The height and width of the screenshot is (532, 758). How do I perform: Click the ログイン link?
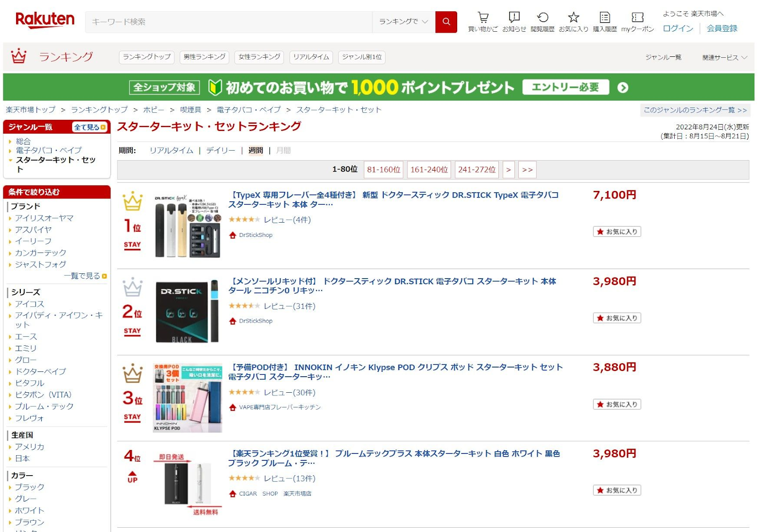(x=678, y=28)
